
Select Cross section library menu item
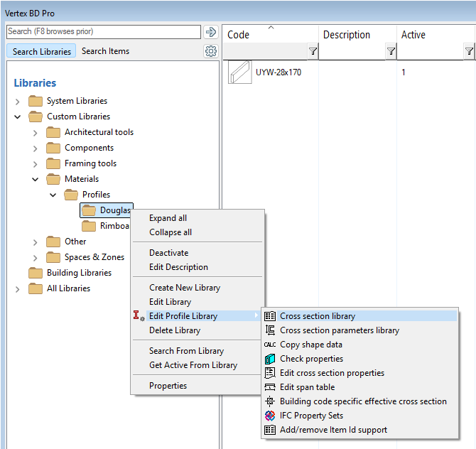[x=317, y=316]
